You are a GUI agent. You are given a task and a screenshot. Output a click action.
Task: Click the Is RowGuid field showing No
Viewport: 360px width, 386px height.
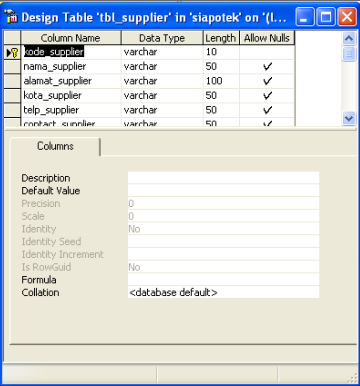tap(223, 267)
